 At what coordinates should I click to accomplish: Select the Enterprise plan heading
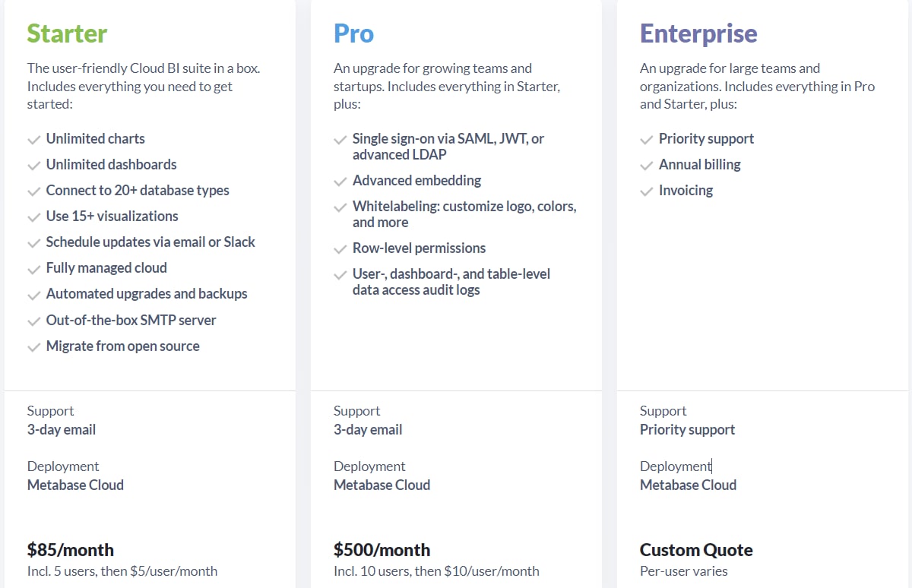698,33
